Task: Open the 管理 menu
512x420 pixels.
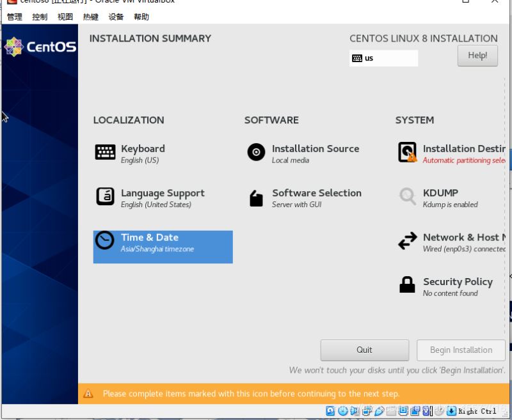Action: tap(14, 17)
